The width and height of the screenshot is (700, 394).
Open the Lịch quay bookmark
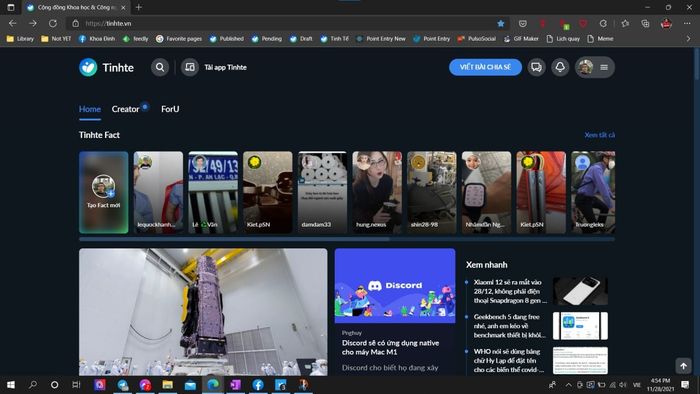point(563,39)
